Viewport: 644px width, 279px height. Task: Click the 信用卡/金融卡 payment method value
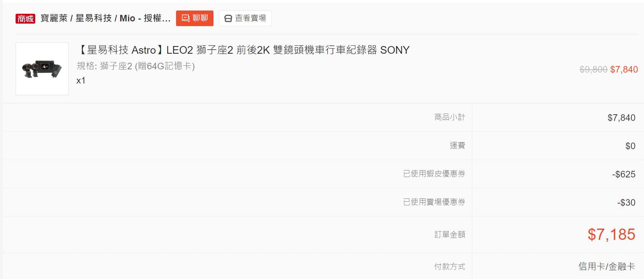[x=607, y=267]
